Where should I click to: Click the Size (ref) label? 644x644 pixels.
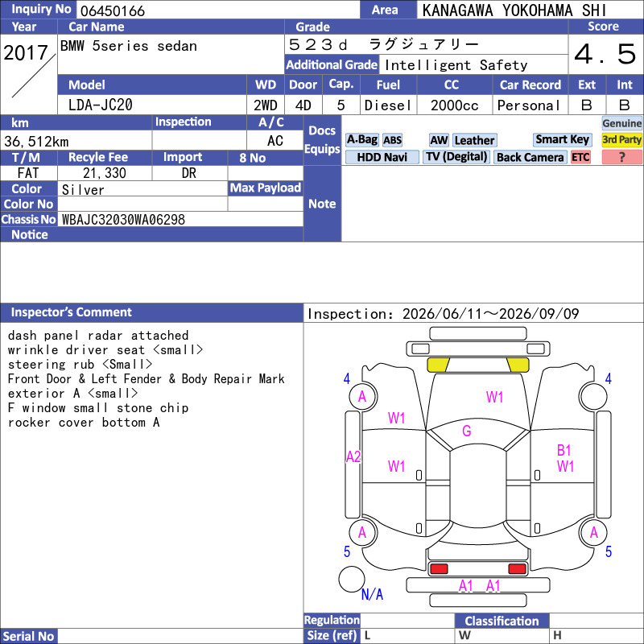point(332,636)
